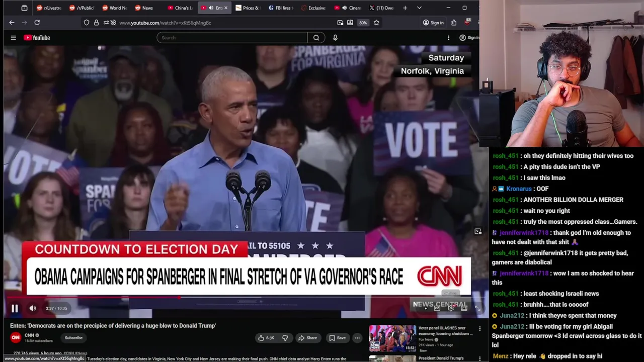Bookmark this page with the star
The width and height of the screenshot is (644, 362).
click(x=376, y=23)
